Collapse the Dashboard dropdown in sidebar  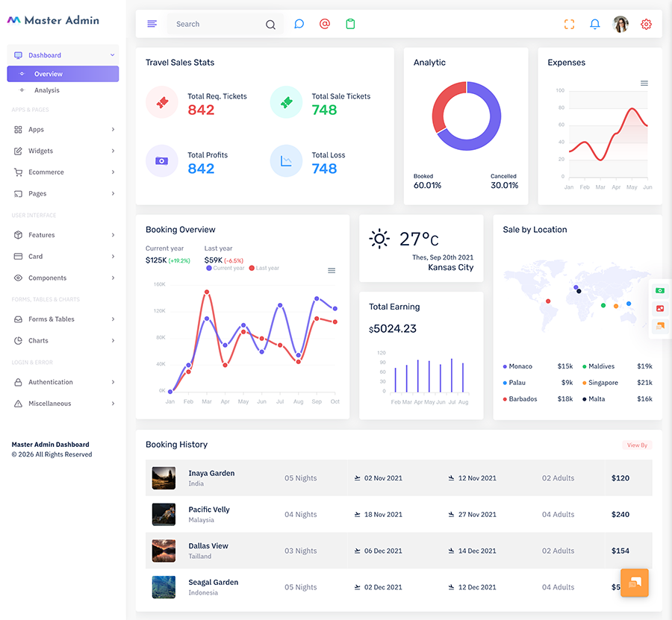[63, 55]
